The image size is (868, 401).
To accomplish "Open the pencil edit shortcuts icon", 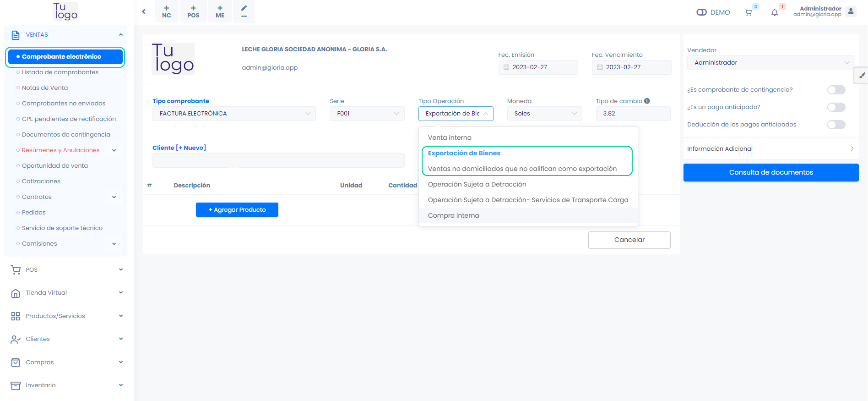I will 244,11.
